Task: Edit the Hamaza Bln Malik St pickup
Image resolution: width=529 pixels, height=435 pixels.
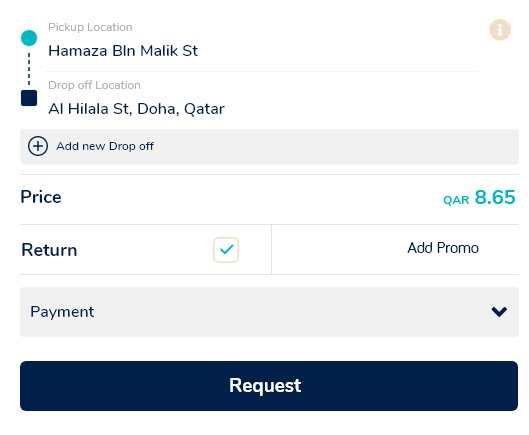Action: tap(123, 51)
